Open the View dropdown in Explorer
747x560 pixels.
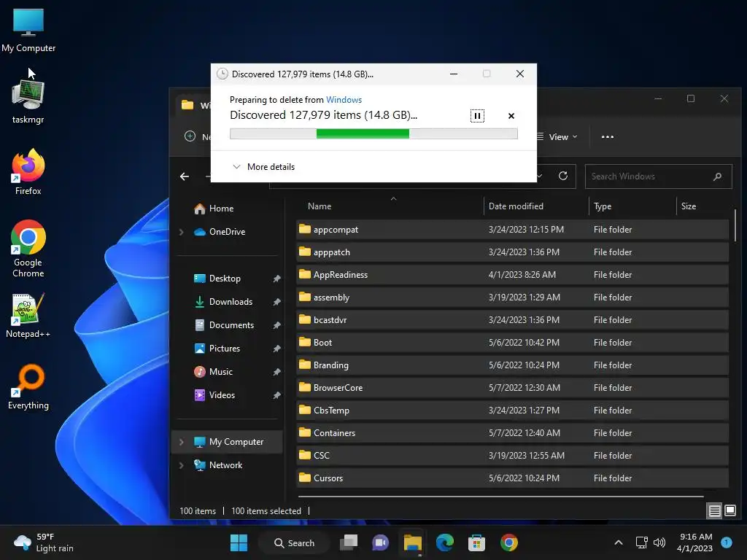(x=557, y=136)
